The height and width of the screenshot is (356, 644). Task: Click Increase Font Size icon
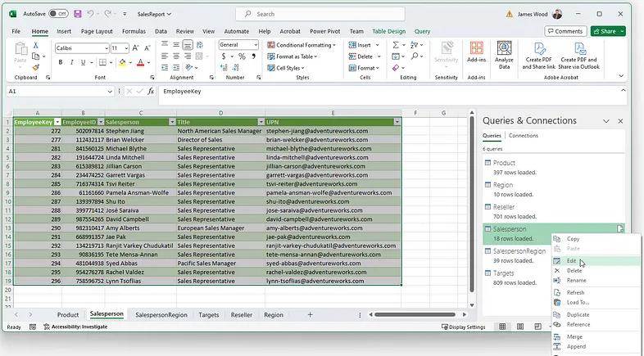pos(135,48)
